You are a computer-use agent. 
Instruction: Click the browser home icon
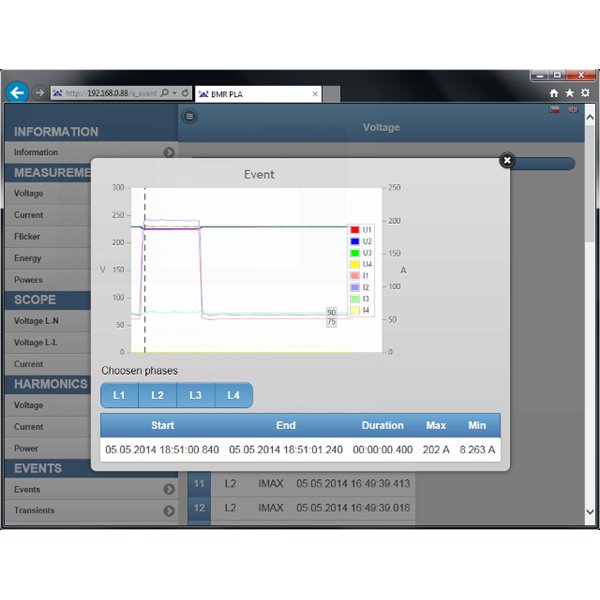coord(553,92)
